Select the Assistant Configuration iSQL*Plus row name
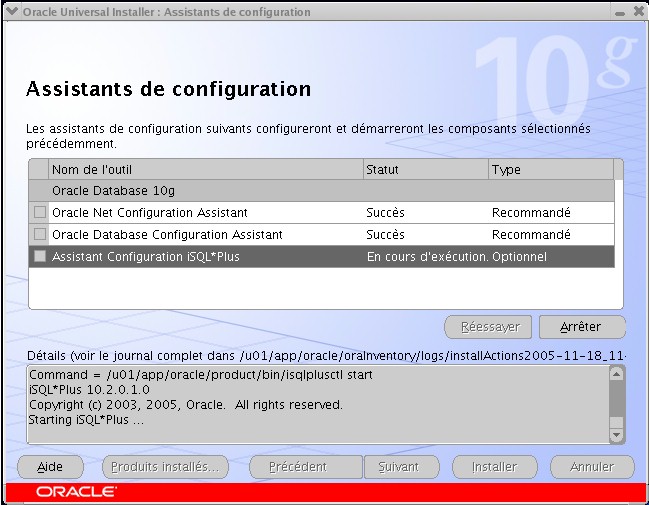This screenshot has width=649, height=505. [146, 257]
